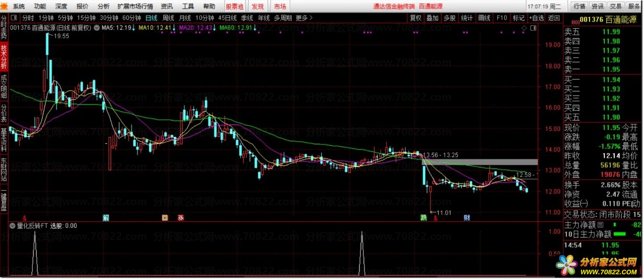This screenshot has width=644, height=279.
Task: Click the MA10 down-arrow indicator
Action: coord(173,28)
